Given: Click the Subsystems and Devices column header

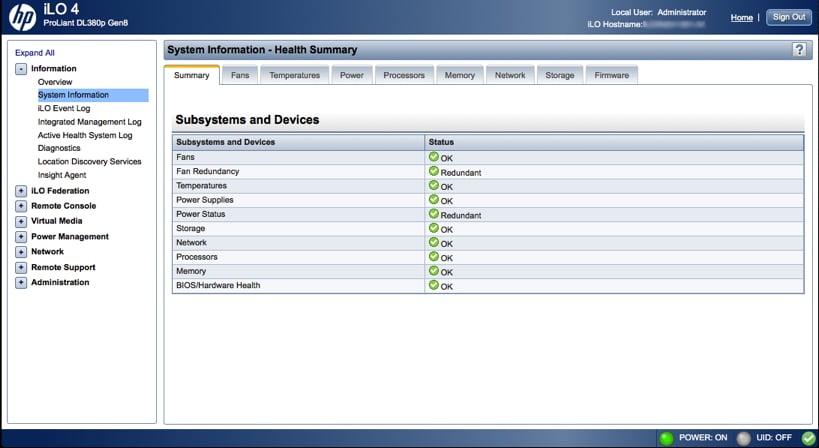Looking at the screenshot, I should pyautogui.click(x=298, y=142).
